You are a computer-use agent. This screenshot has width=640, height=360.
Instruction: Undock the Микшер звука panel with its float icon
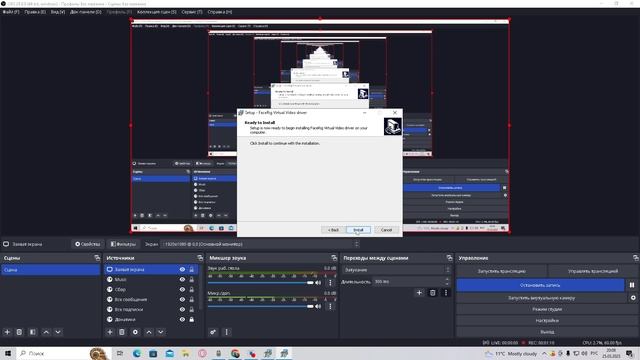coord(334,258)
